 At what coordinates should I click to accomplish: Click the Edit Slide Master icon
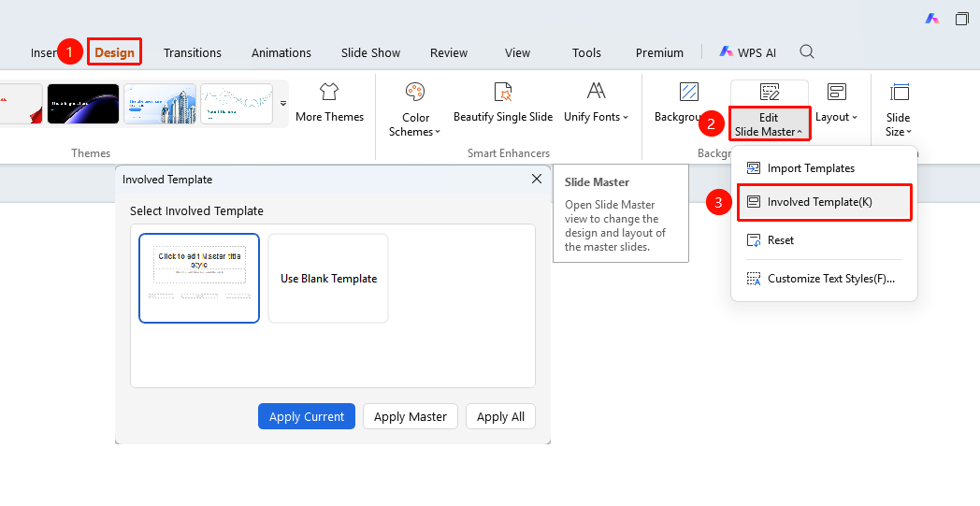770,92
